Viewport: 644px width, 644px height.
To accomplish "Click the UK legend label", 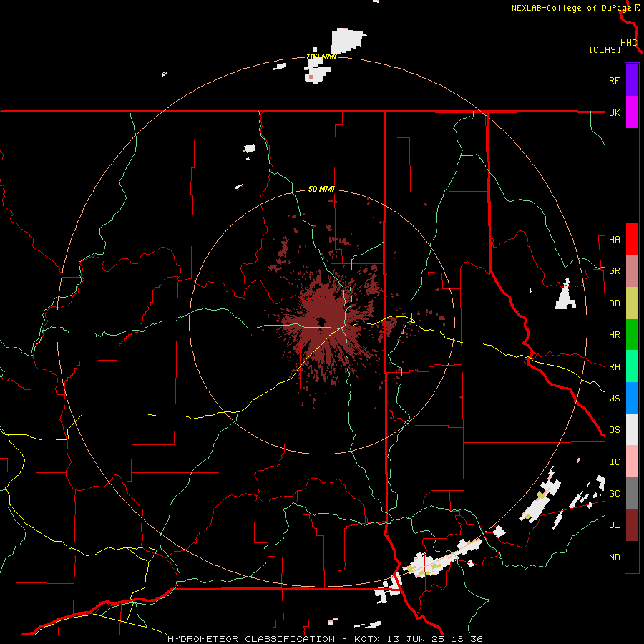I will pos(614,112).
